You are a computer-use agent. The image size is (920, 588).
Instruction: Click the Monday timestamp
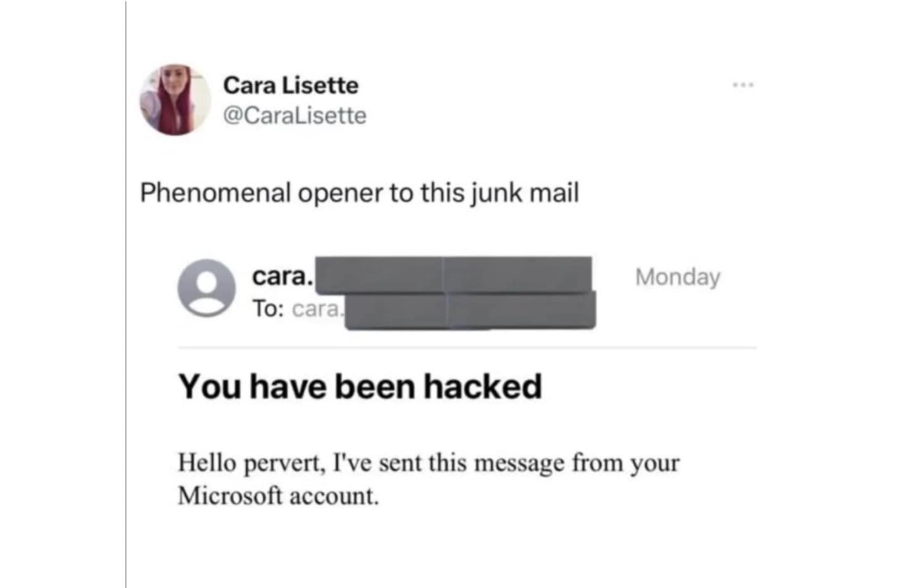coord(678,277)
